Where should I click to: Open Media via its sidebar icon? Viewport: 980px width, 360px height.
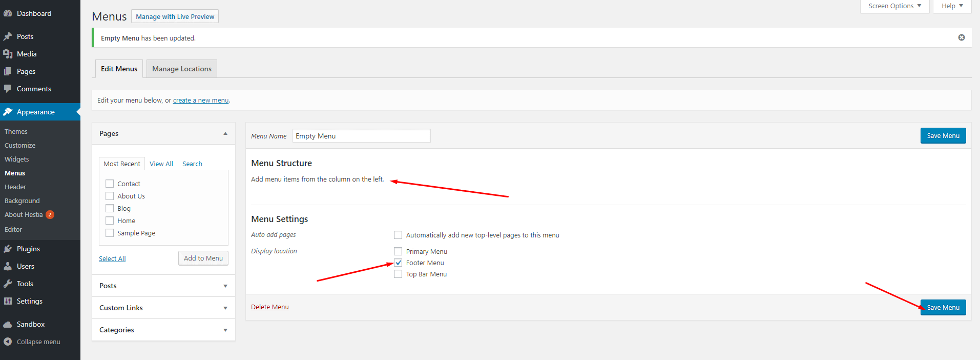point(8,54)
